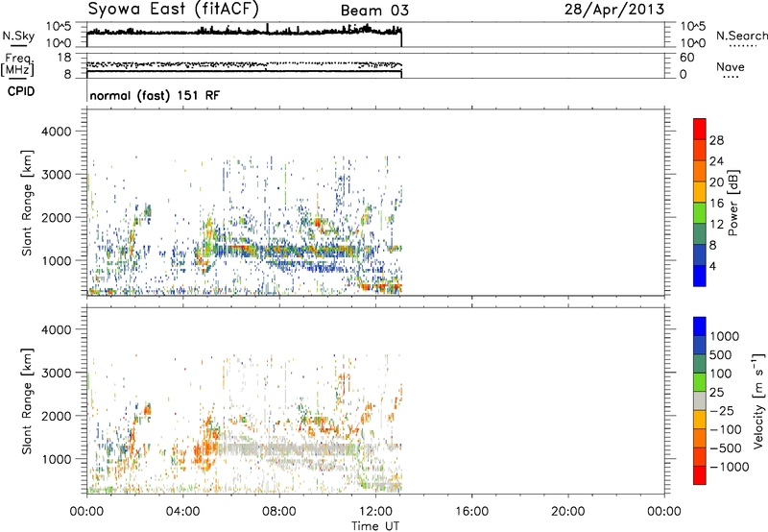Click the '04:00' time axis label
Viewport: 768px width, 532px height.
click(x=182, y=512)
